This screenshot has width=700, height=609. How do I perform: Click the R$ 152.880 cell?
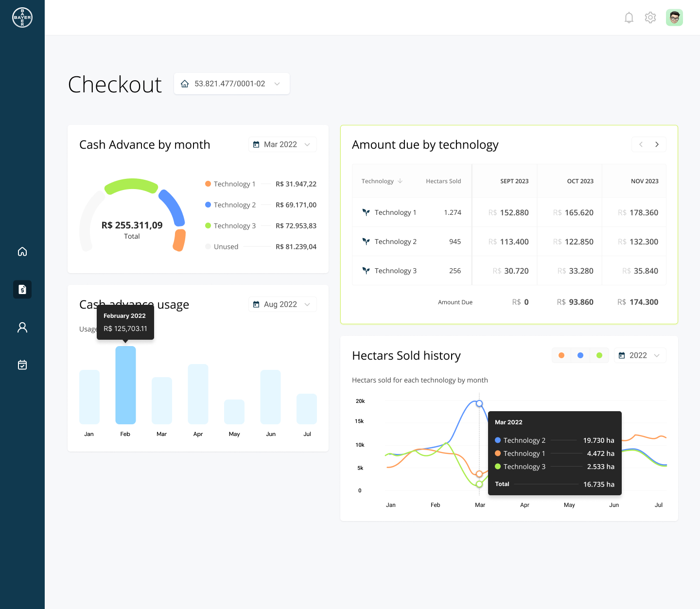pyautogui.click(x=508, y=212)
